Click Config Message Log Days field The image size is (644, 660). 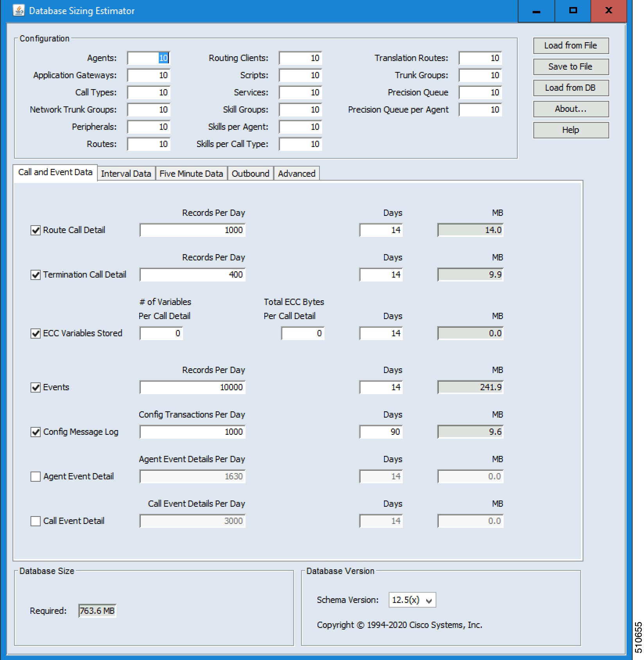pyautogui.click(x=381, y=432)
